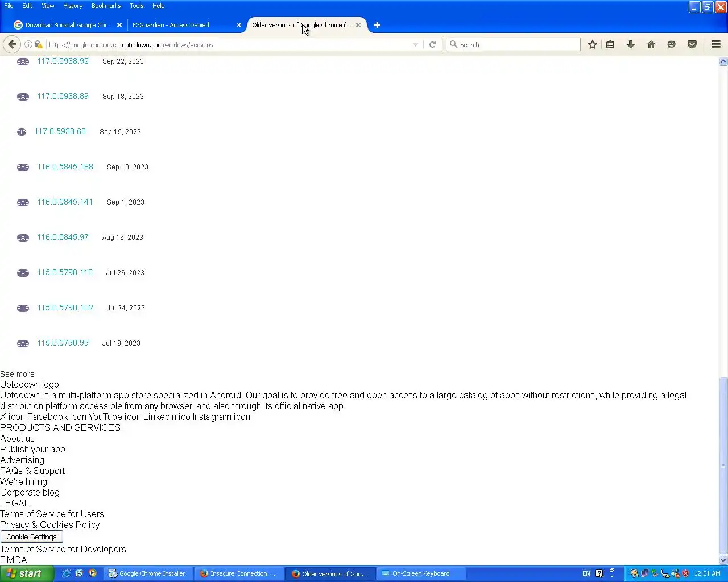Click ZIP icon beside version 117.0.5938.63
The image size is (728, 582).
[22, 132]
